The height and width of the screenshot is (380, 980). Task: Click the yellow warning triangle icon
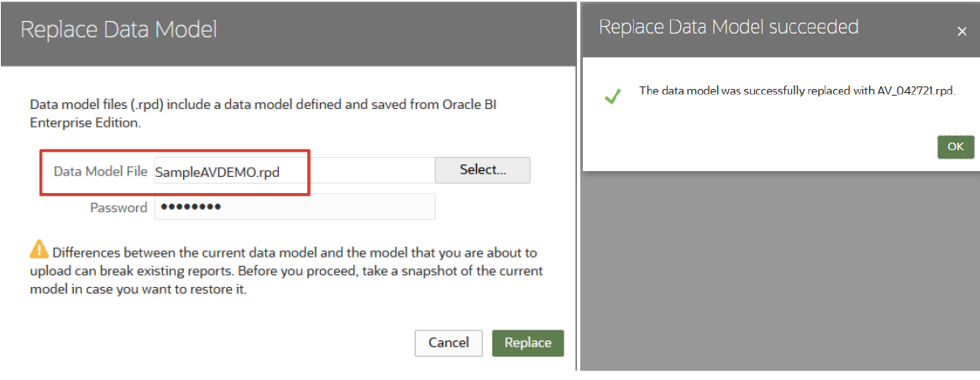click(x=39, y=250)
